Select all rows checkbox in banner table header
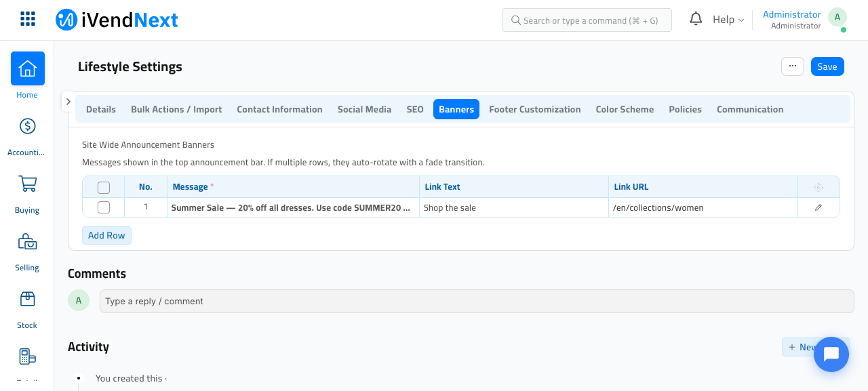The image size is (868, 391). coord(104,188)
